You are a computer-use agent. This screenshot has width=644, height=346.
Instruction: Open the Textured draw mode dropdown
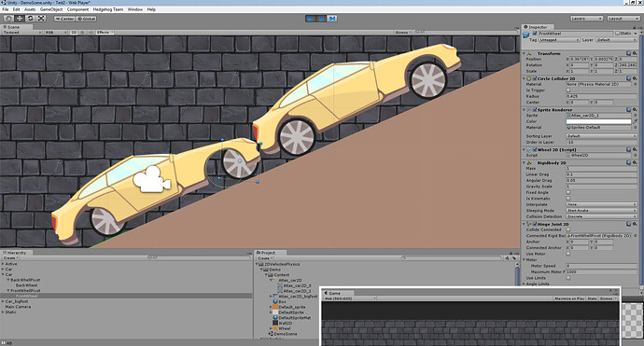[x=21, y=32]
